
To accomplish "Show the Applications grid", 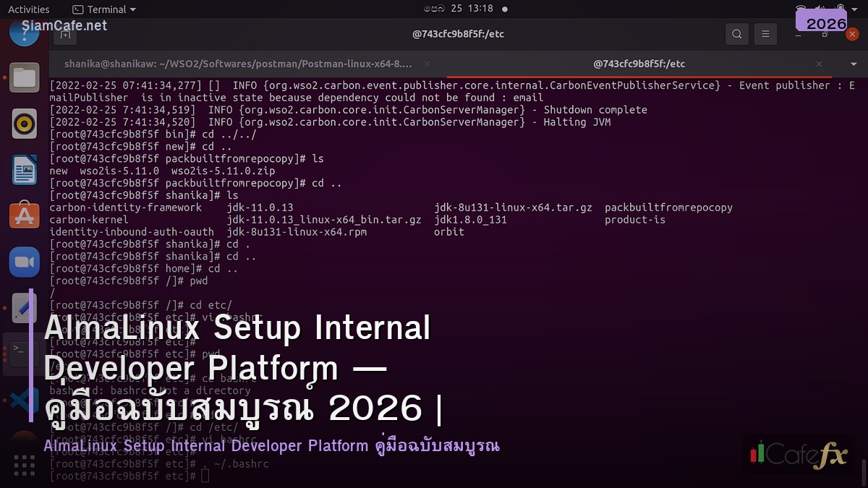I will [24, 465].
